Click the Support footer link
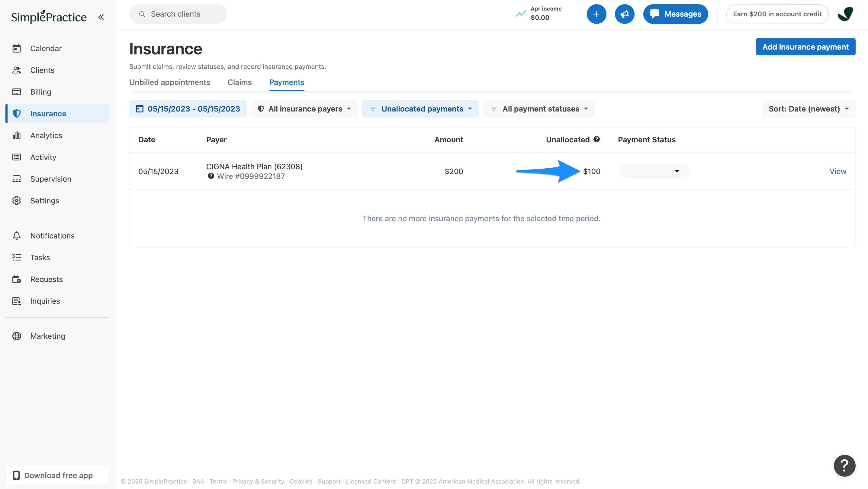Screen dimensions: 868x489 point(329,481)
